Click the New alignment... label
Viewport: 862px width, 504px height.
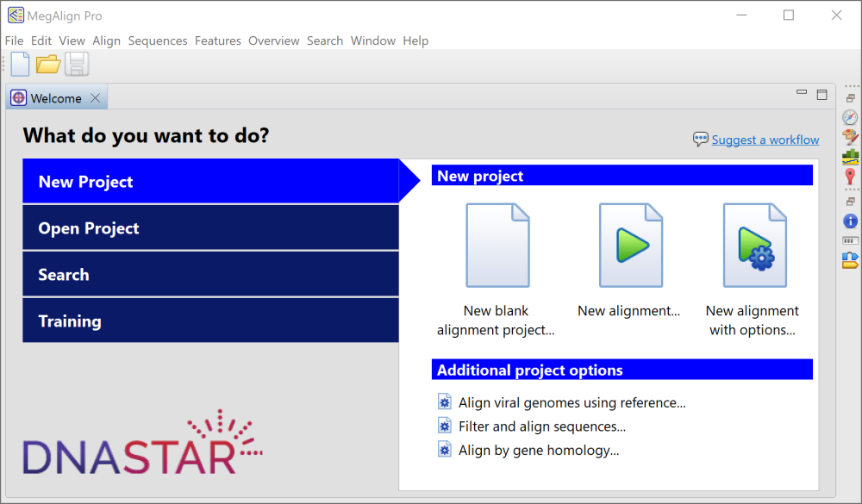(629, 310)
